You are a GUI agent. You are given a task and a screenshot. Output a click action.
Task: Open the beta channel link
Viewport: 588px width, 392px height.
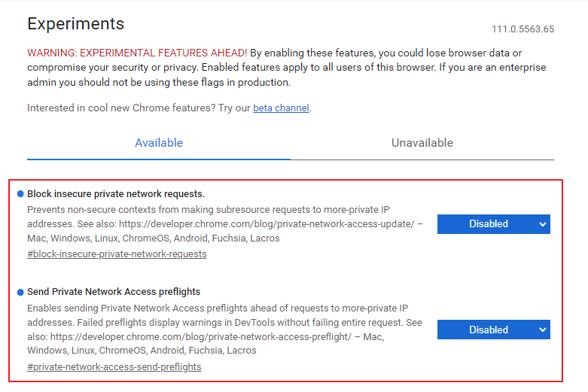(282, 108)
